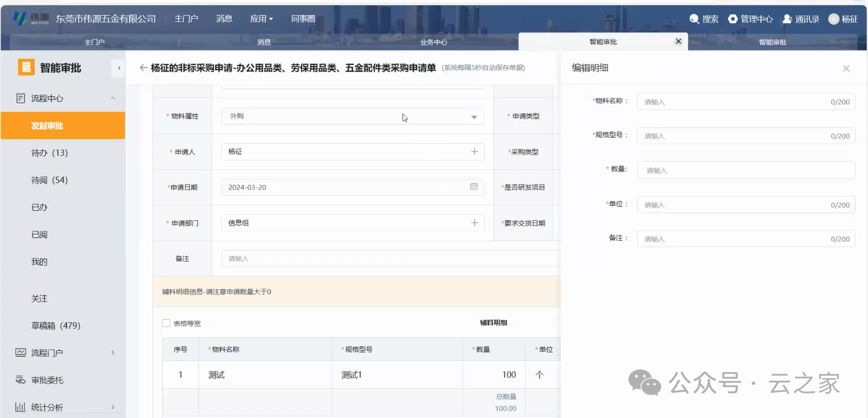This screenshot has width=868, height=418.
Task: Click the 规格型号 input in 编辑明细
Action: (746, 136)
